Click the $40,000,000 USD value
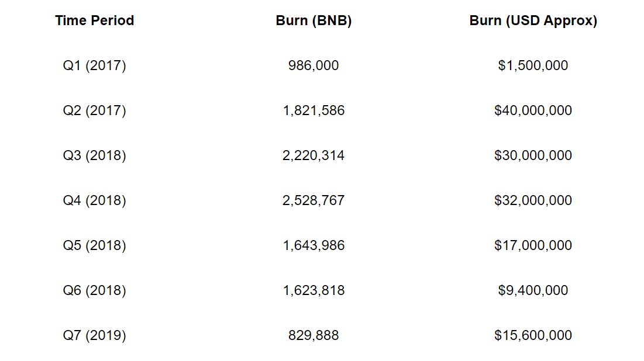 click(x=533, y=110)
